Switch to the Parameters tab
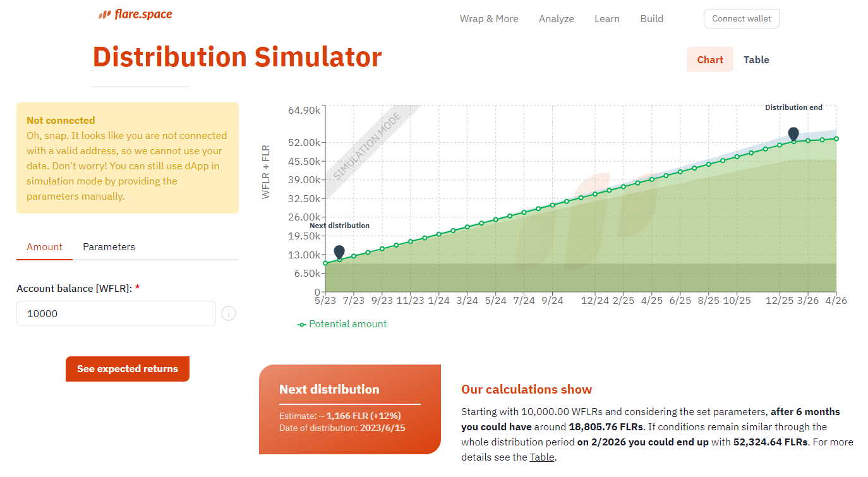The image size is (868, 477). [x=109, y=247]
